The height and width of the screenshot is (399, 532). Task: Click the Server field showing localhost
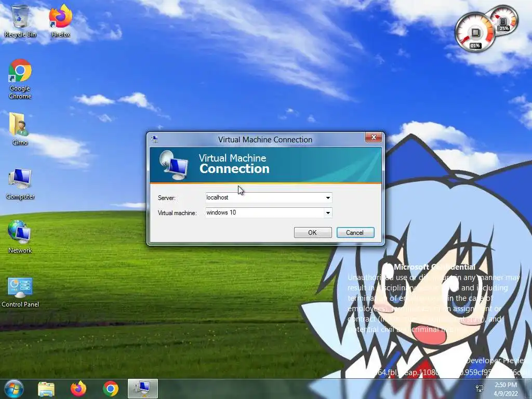[x=269, y=198]
